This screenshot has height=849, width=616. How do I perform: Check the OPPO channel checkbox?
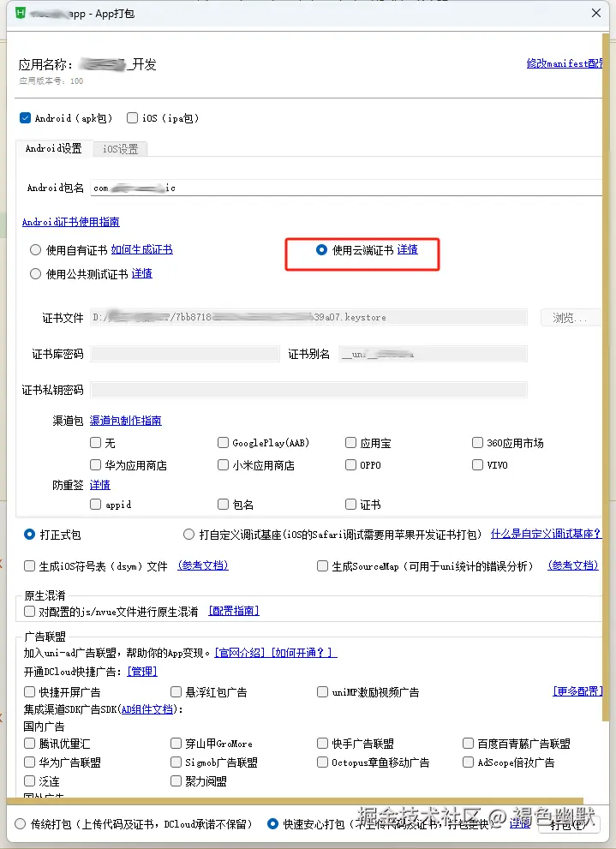pos(350,465)
